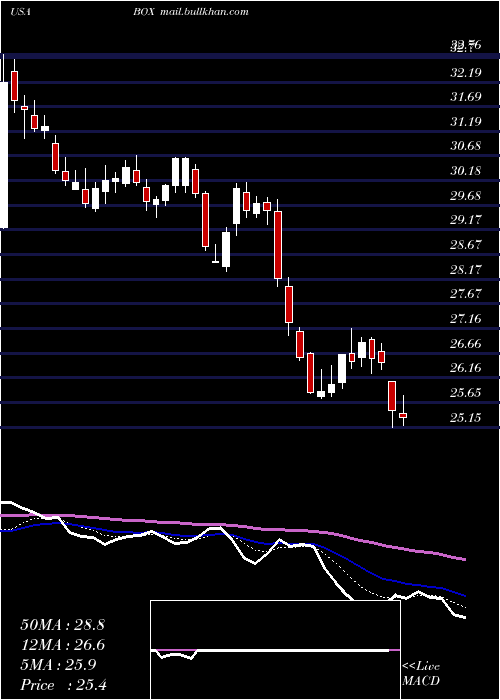500x700 pixels.
Task: Click the 32.19 price axis label
Action: click(466, 72)
